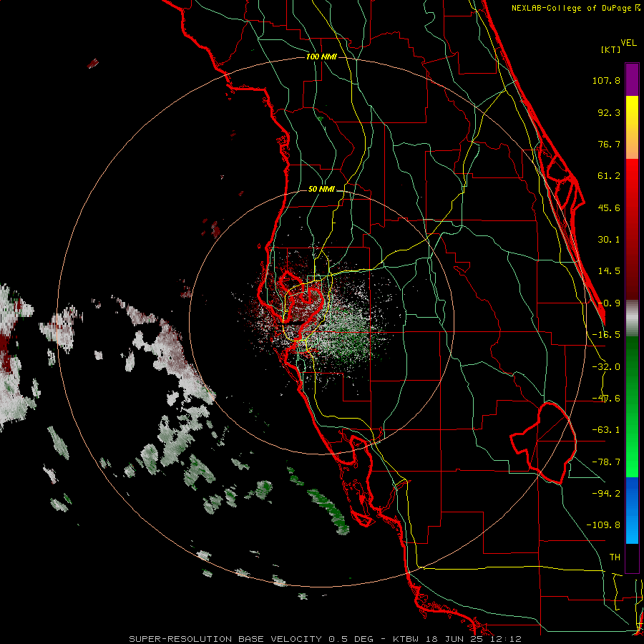This screenshot has width=644, height=644.
Task: Click the purple segment of velocity color bar
Action: (x=632, y=79)
